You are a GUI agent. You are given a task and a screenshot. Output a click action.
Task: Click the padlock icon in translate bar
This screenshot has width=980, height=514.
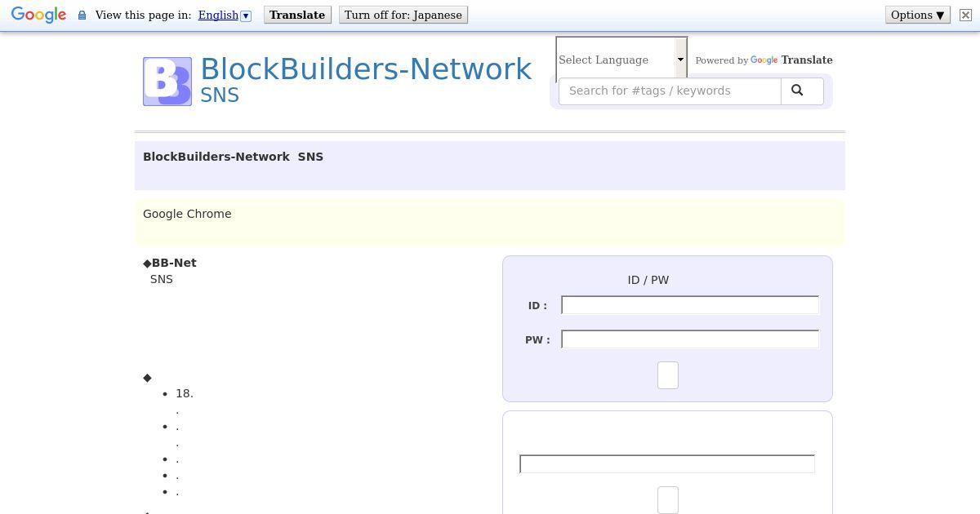(82, 16)
